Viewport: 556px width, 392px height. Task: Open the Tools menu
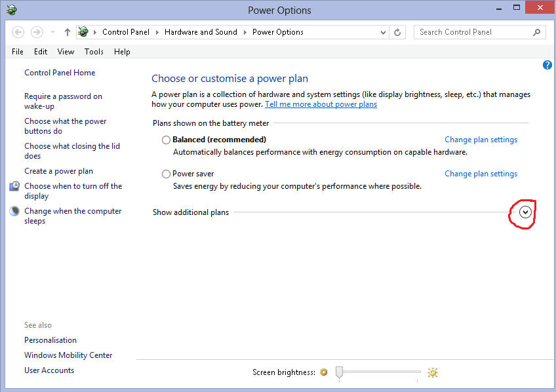[94, 52]
